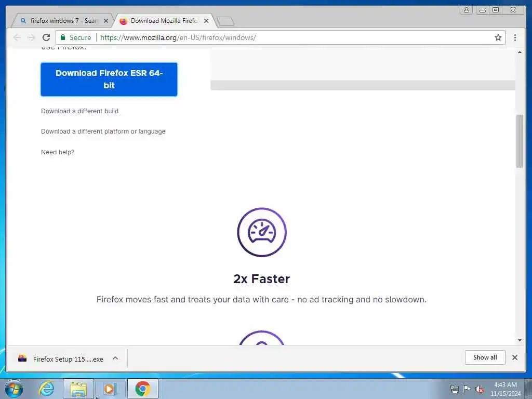Image resolution: width=532 pixels, height=399 pixels.
Task: Close the 'firefox windows 7' search tab
Action: click(106, 21)
